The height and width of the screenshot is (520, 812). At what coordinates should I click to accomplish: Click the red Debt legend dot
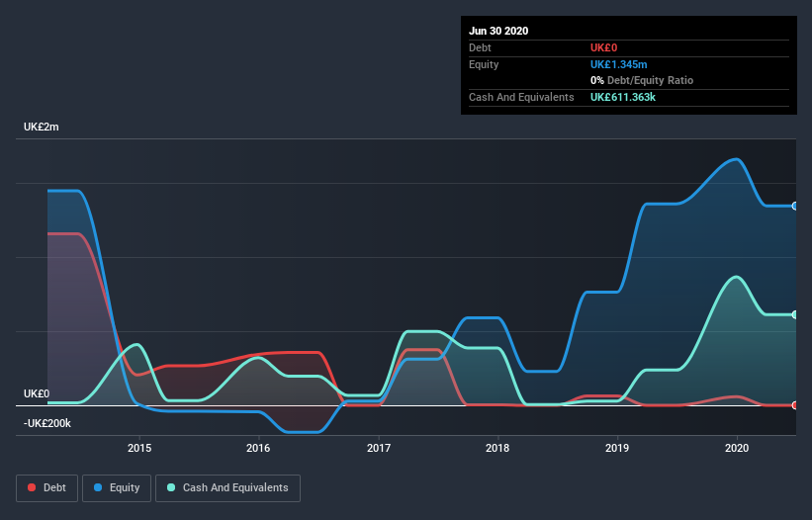32,487
